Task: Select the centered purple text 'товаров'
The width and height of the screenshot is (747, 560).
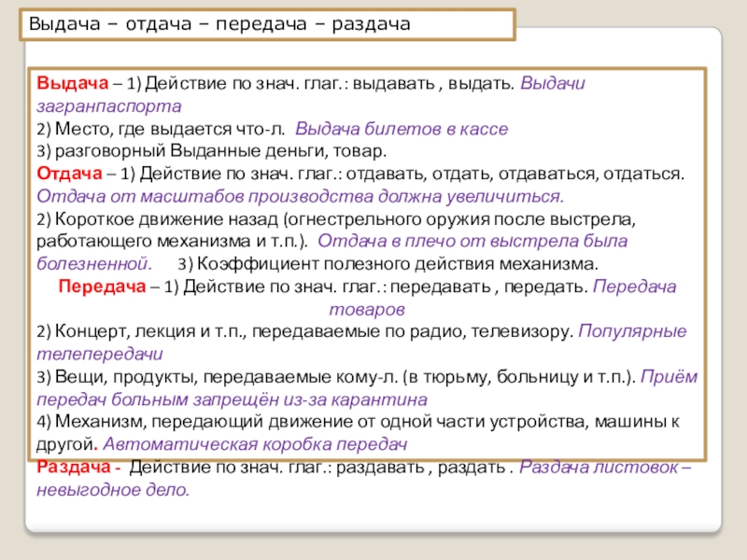Action: coord(367,309)
